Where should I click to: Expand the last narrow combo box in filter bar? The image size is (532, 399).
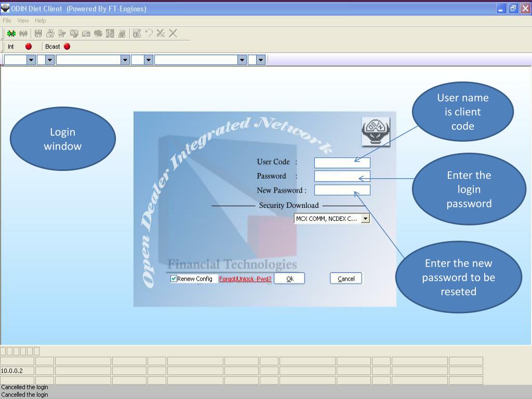[x=261, y=60]
